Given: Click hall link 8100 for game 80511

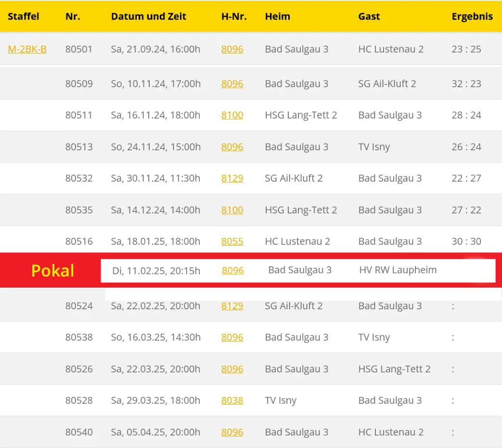Looking at the screenshot, I should [x=232, y=115].
